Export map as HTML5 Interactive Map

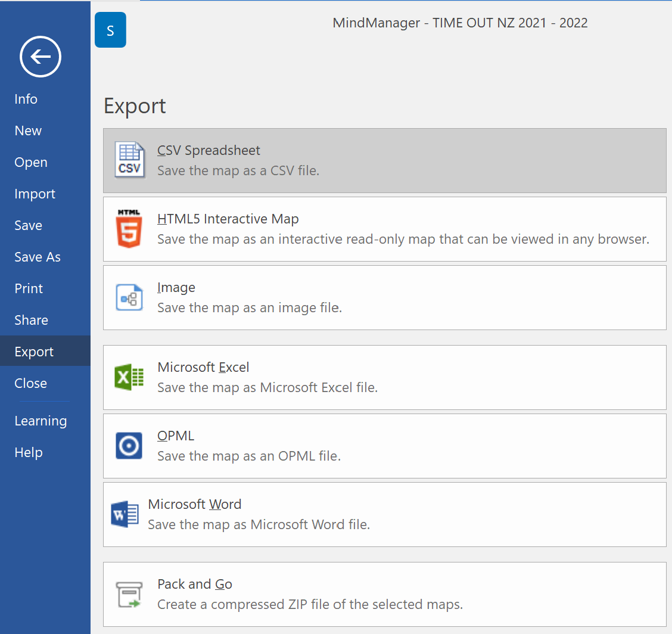[x=384, y=229]
